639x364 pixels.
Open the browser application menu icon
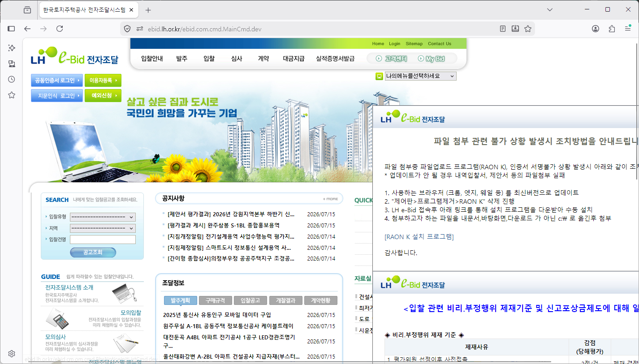coord(628,29)
